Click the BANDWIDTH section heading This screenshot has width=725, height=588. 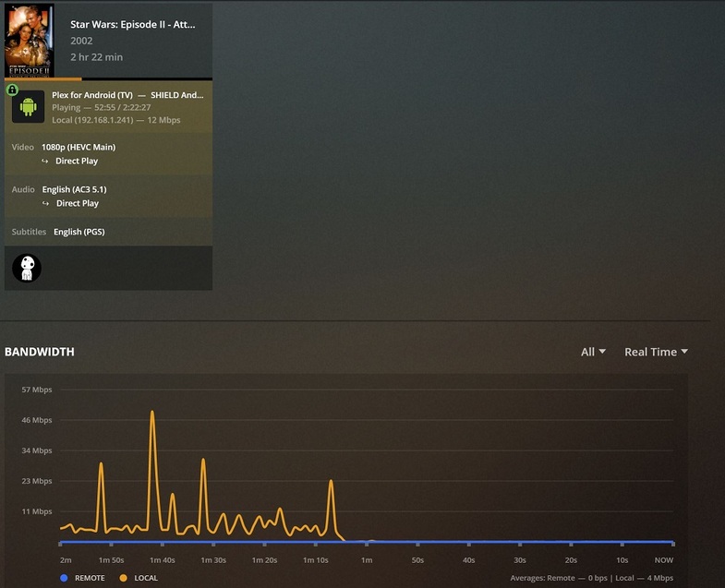(x=40, y=352)
